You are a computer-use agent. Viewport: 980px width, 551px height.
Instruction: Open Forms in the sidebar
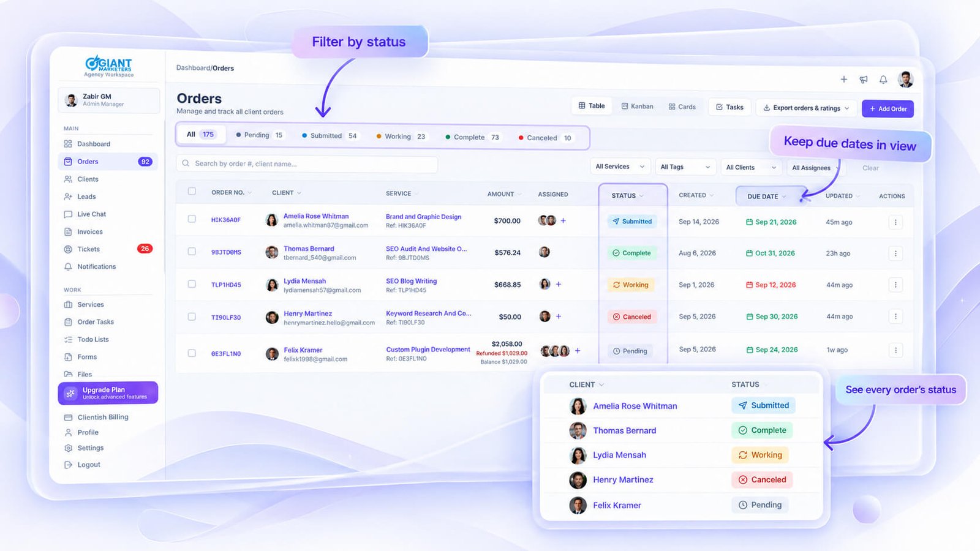[x=80, y=357]
